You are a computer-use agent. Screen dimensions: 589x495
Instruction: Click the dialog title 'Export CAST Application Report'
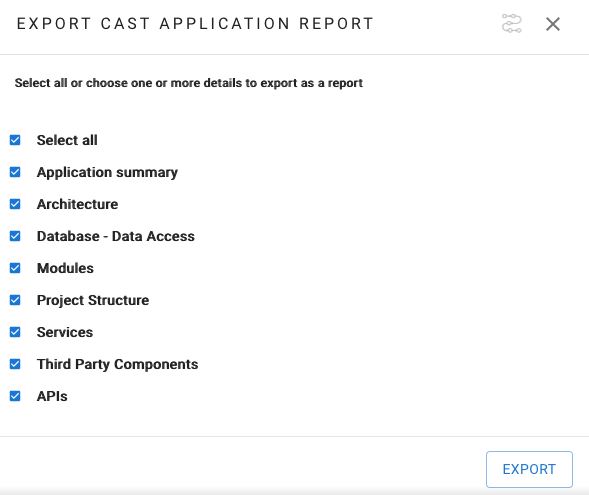195,24
